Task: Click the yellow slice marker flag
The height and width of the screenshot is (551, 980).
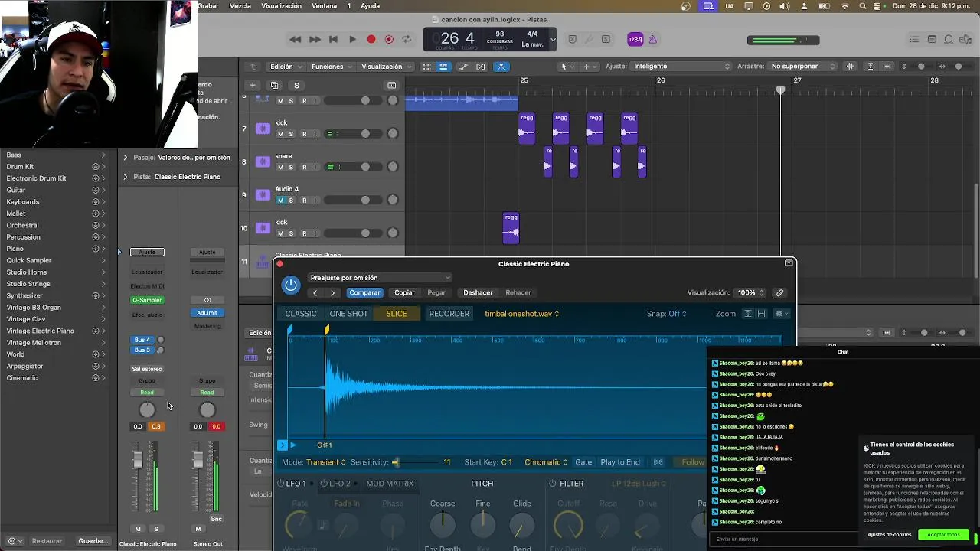Action: [327, 330]
